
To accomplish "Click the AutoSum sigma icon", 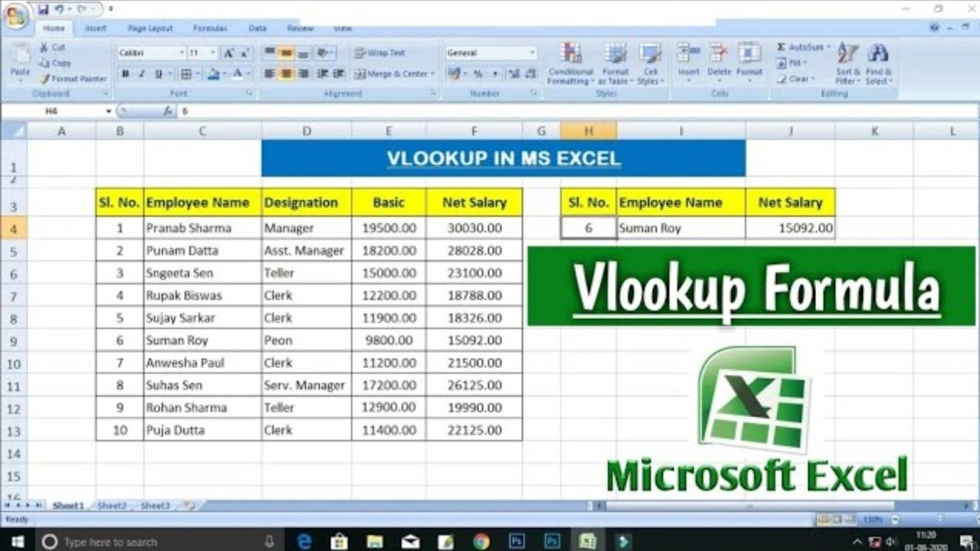I will (x=781, y=47).
